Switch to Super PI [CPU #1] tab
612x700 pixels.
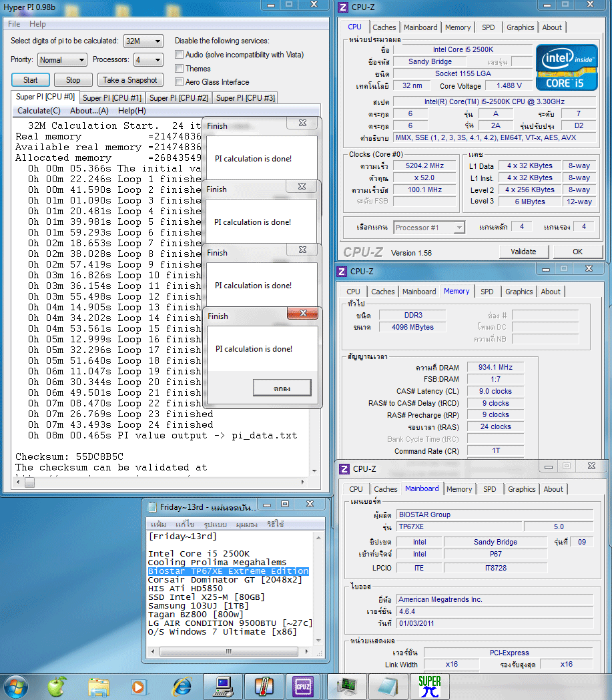112,98
